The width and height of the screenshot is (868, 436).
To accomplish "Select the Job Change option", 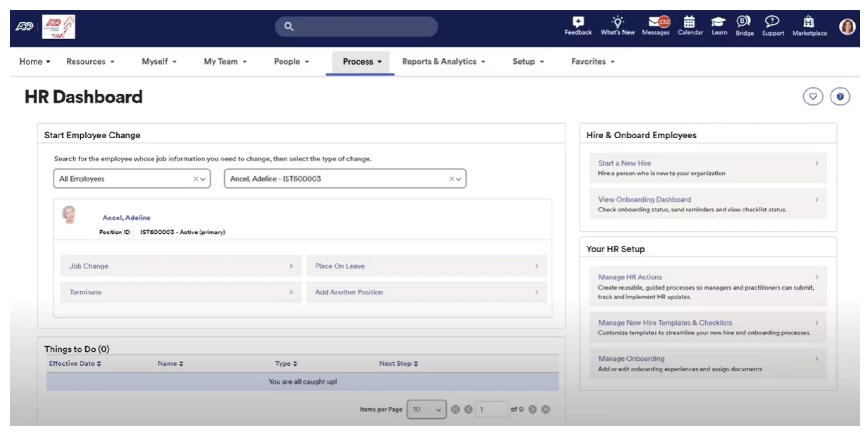I will 181,266.
